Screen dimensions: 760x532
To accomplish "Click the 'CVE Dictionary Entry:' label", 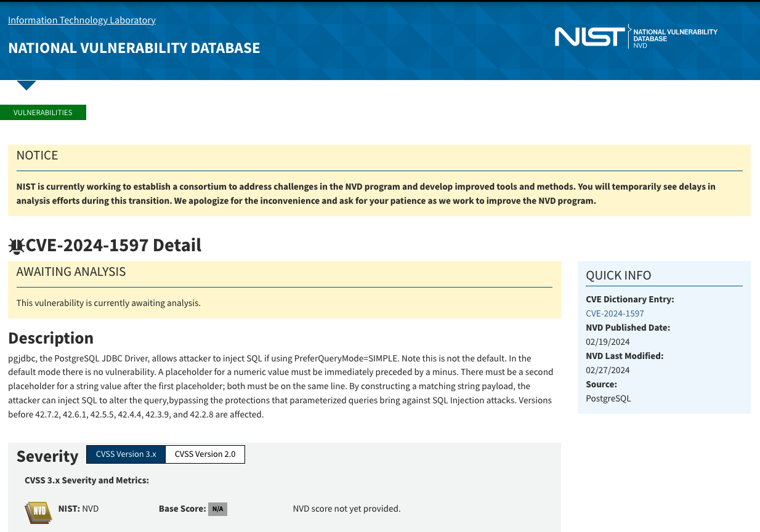I will tap(630, 299).
